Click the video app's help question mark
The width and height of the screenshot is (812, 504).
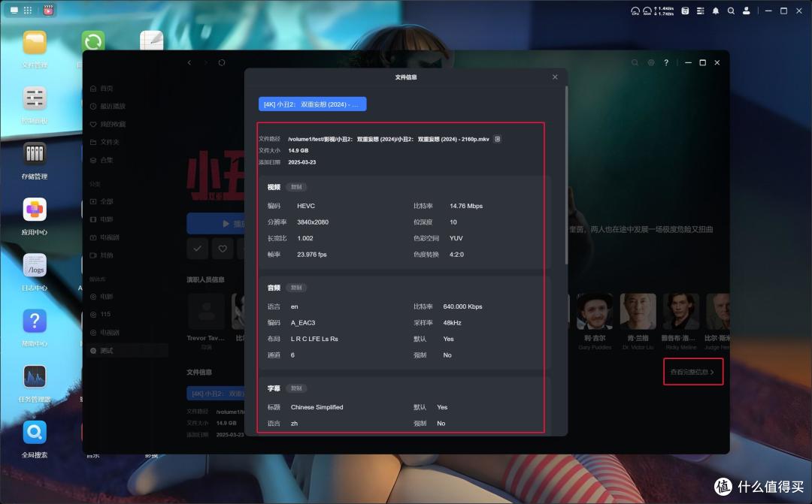pyautogui.click(x=666, y=62)
